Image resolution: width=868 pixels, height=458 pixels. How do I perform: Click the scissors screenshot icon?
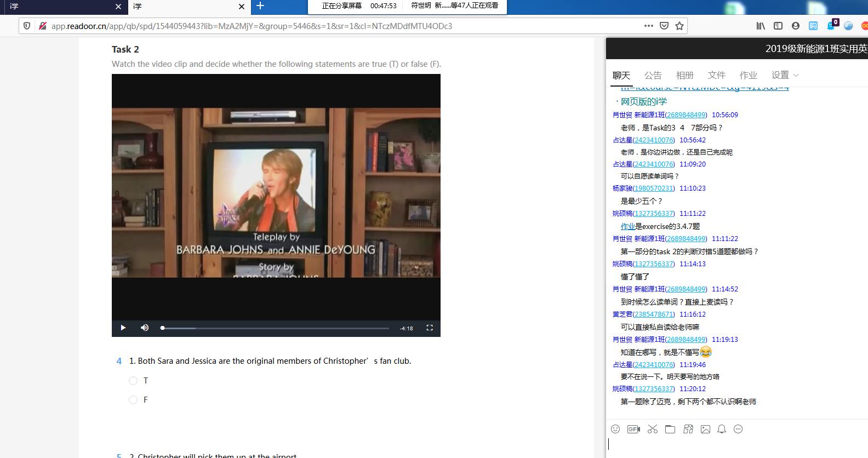pyautogui.click(x=652, y=429)
